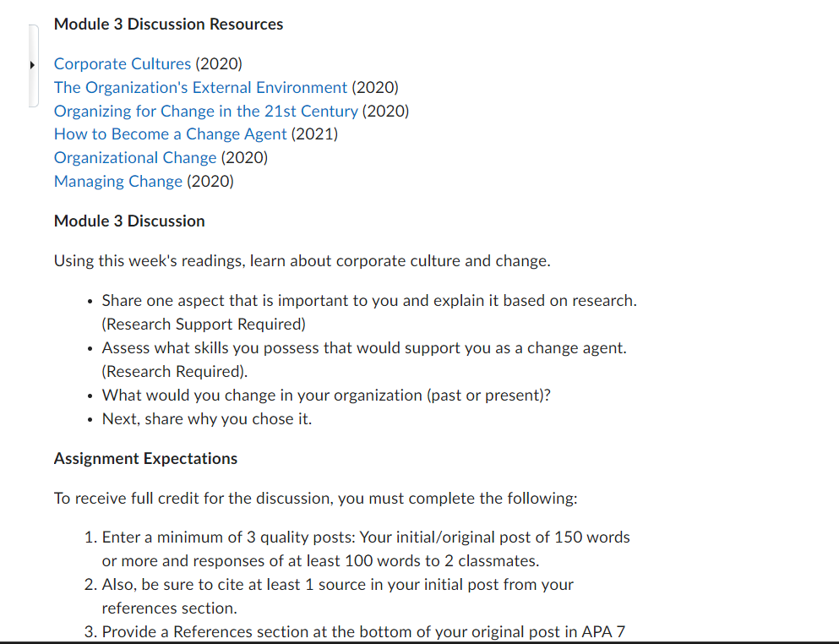839x644 pixels.
Task: Click the side panel handle bar beside the arrow
Action: [35, 65]
